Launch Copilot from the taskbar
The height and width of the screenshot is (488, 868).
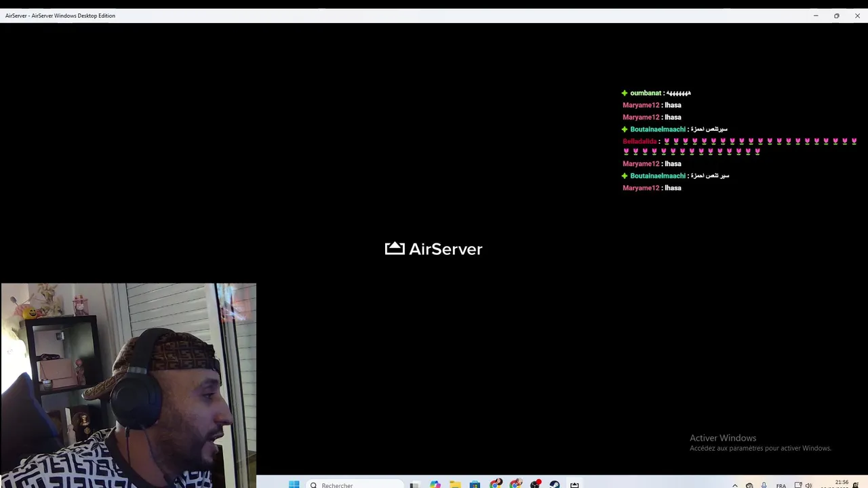click(x=435, y=485)
